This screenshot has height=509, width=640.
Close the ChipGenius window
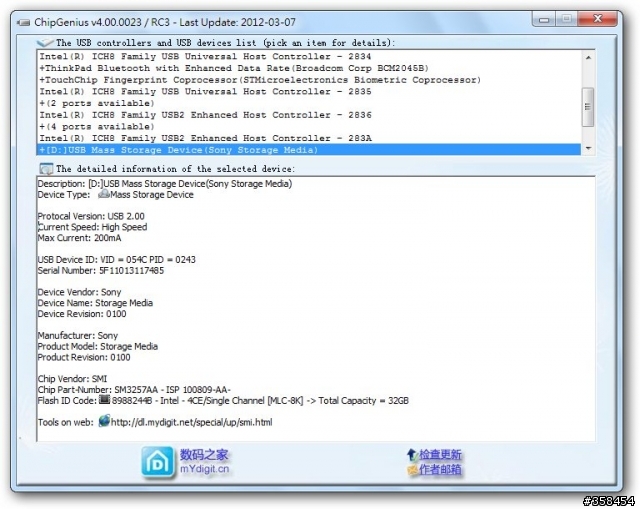[598, 19]
